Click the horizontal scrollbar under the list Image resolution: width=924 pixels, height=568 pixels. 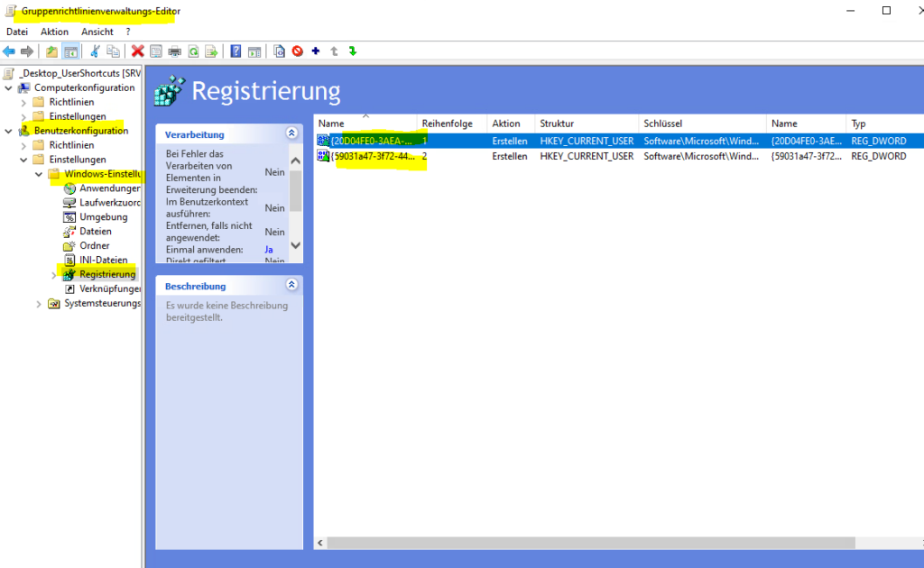click(x=587, y=543)
